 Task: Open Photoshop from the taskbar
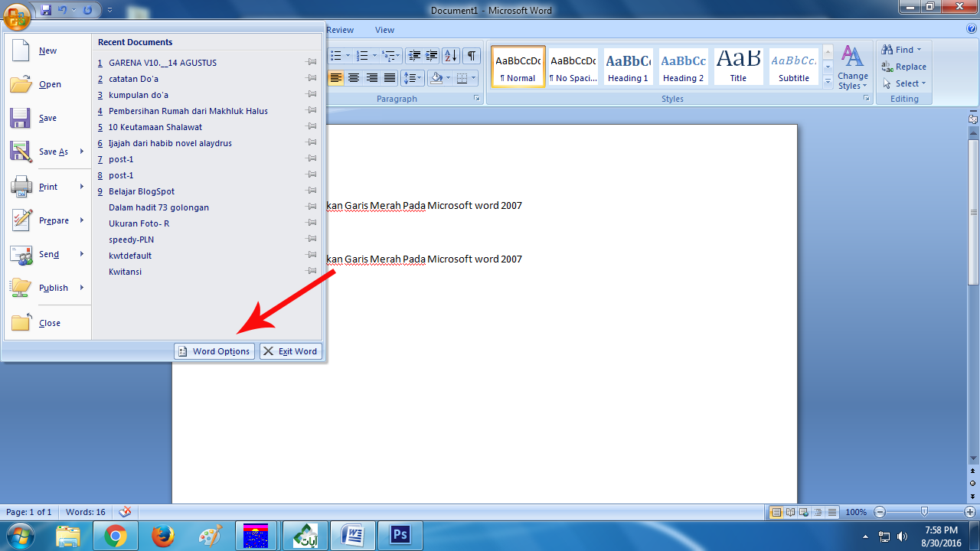[400, 535]
